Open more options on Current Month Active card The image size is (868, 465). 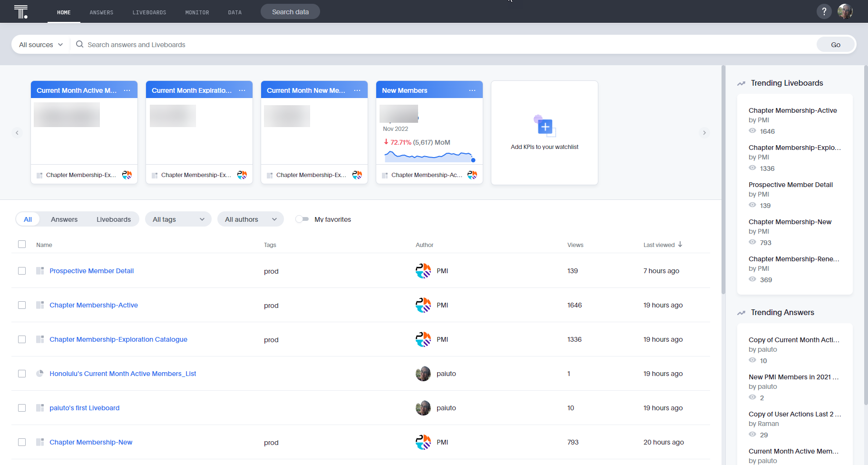[127, 90]
